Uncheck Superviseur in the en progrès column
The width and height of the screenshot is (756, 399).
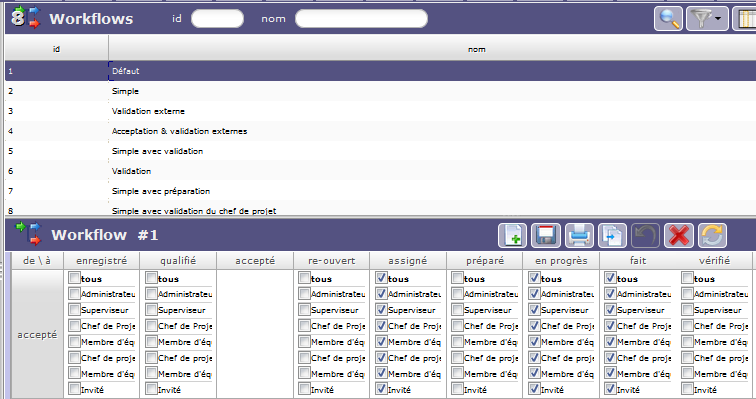534,309
